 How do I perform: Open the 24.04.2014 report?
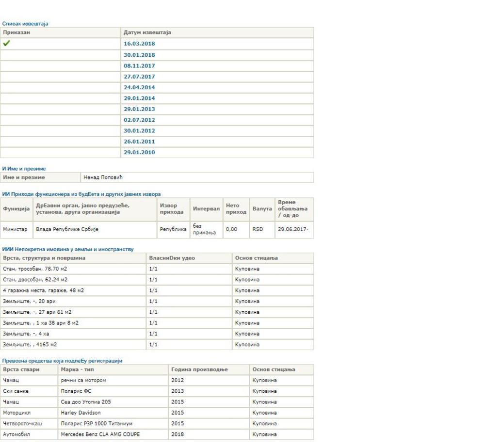pos(139,87)
